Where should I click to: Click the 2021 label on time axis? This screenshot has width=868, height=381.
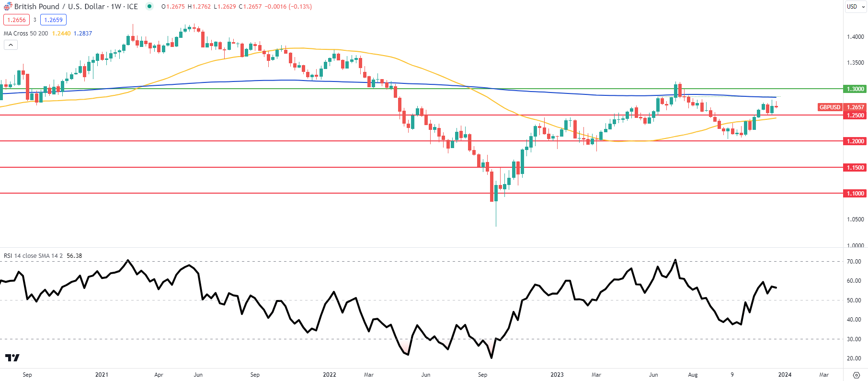tap(102, 375)
